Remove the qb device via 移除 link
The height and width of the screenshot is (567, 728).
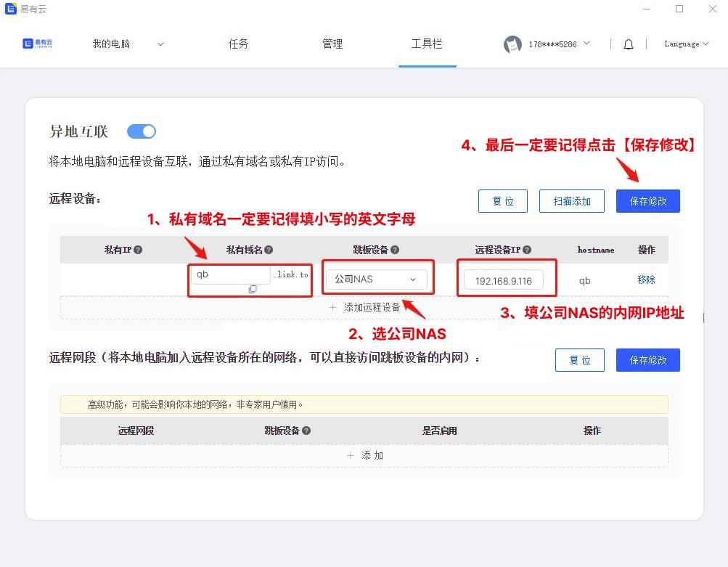click(x=646, y=280)
